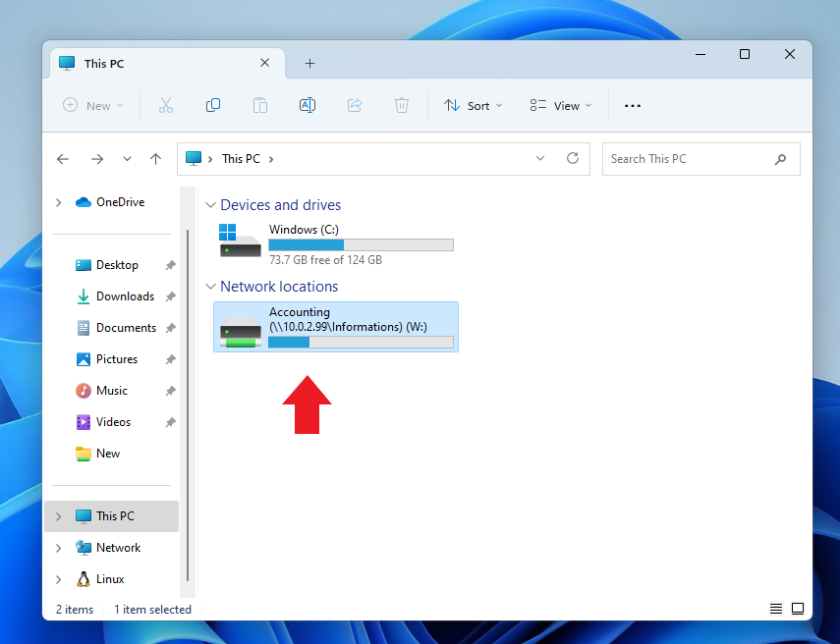Click the Share icon in toolbar
Viewport: 840px width, 644px height.
pos(355,105)
